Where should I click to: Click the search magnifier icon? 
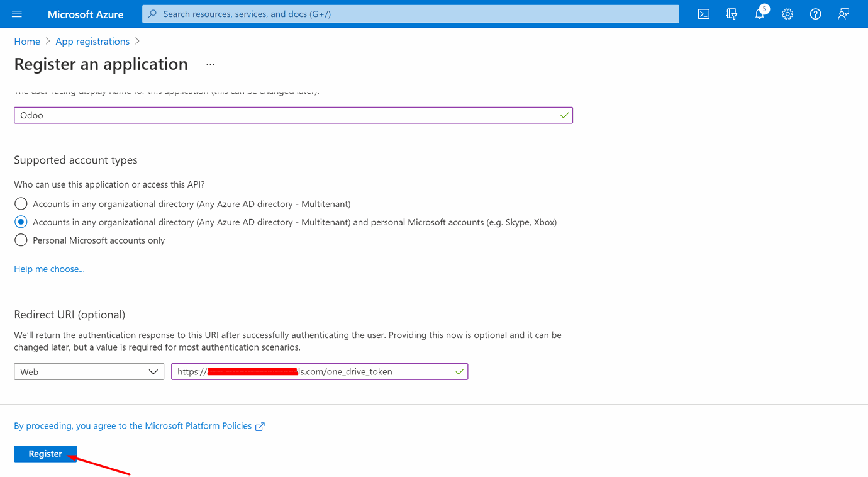click(x=152, y=14)
